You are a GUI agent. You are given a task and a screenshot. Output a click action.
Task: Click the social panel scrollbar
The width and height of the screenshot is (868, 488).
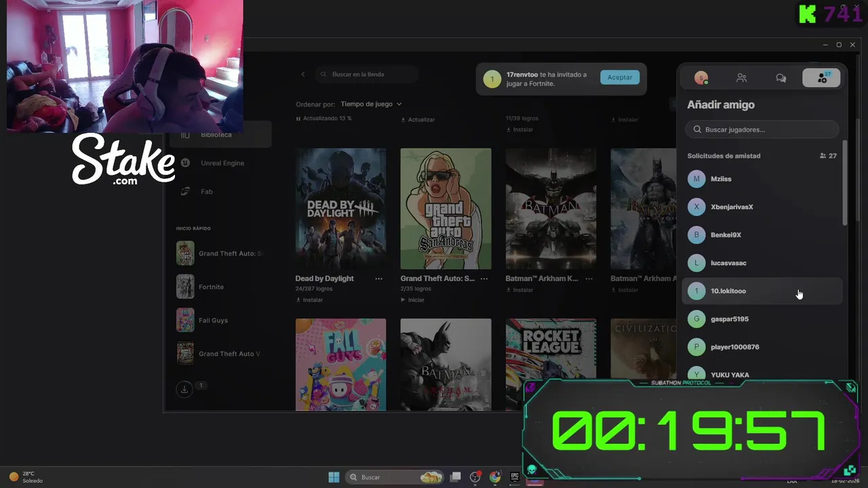click(845, 183)
